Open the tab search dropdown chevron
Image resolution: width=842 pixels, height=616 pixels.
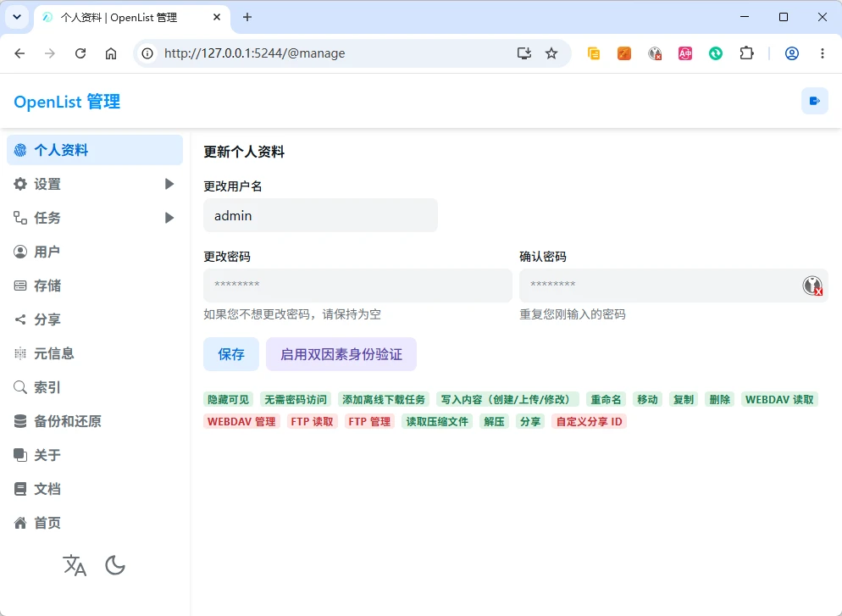click(x=17, y=17)
